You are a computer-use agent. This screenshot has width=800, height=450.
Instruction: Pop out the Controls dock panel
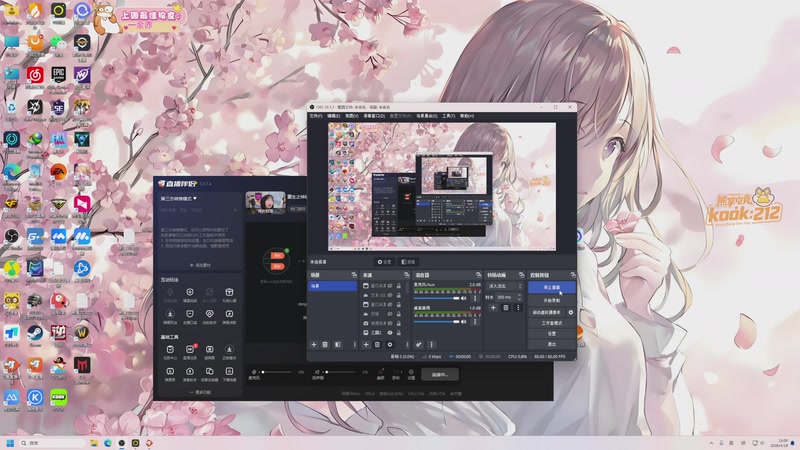573,275
